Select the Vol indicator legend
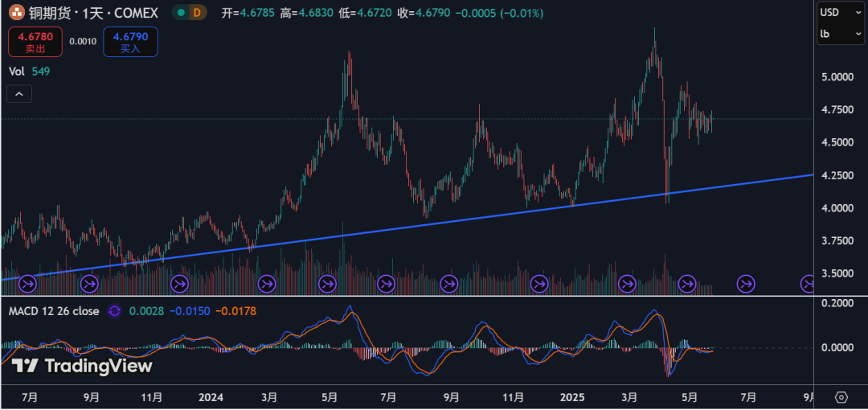 point(29,71)
